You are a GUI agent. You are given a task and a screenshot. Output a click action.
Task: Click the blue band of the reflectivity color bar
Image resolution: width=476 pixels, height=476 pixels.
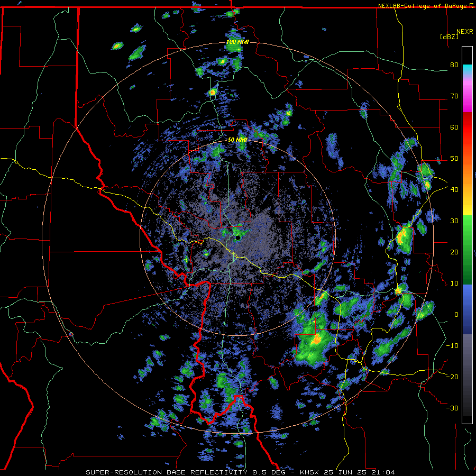[467, 309]
